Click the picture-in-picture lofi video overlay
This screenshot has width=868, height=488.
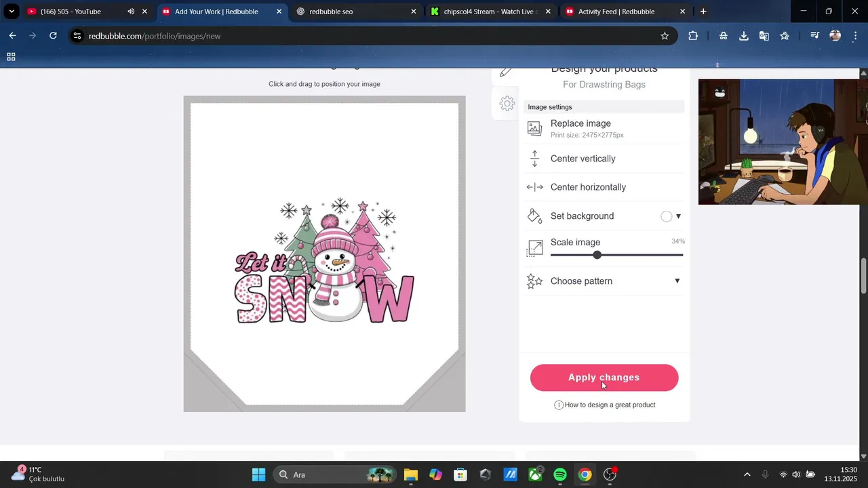pos(783,142)
